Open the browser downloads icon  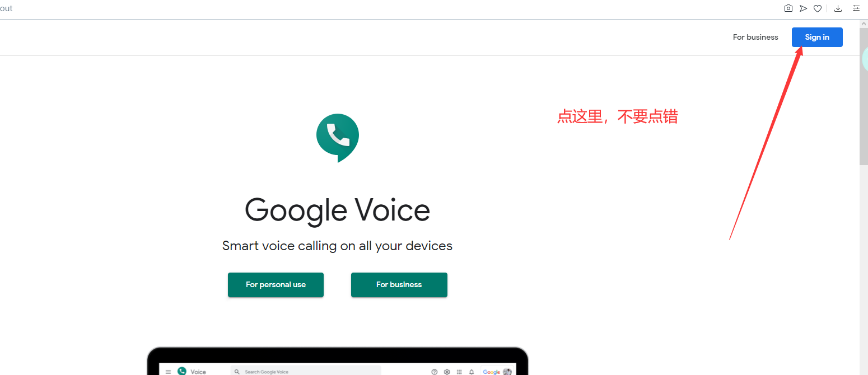click(x=838, y=8)
